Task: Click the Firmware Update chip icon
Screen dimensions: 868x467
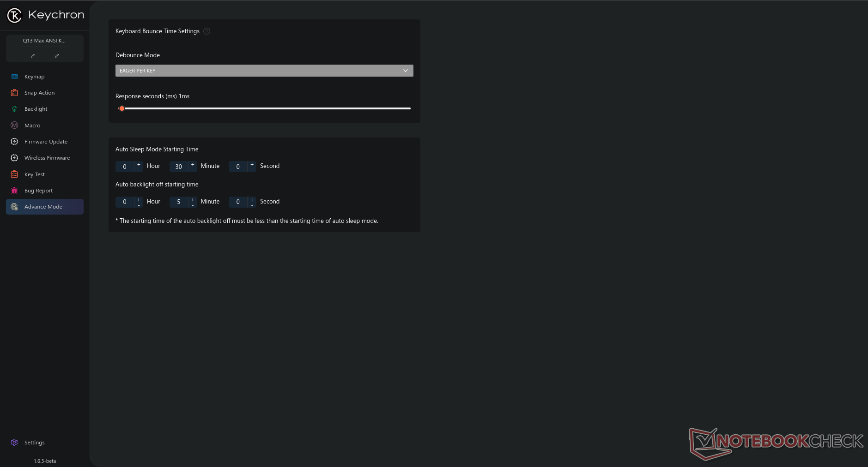Action: click(x=14, y=142)
